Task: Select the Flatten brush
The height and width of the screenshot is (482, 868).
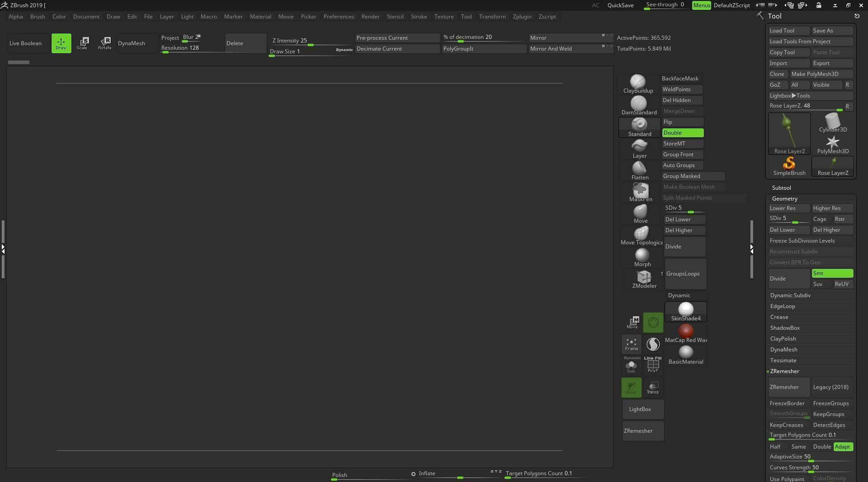Action: click(639, 171)
